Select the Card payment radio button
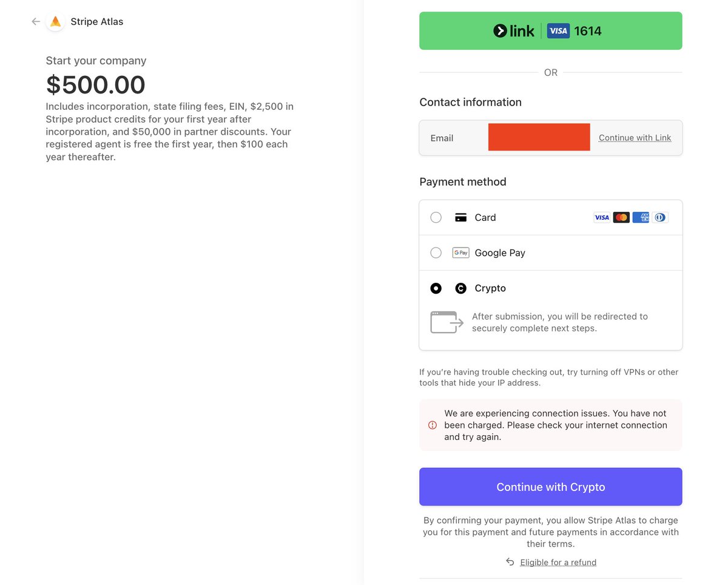Image resolution: width=728 pixels, height=585 pixels. 436,217
